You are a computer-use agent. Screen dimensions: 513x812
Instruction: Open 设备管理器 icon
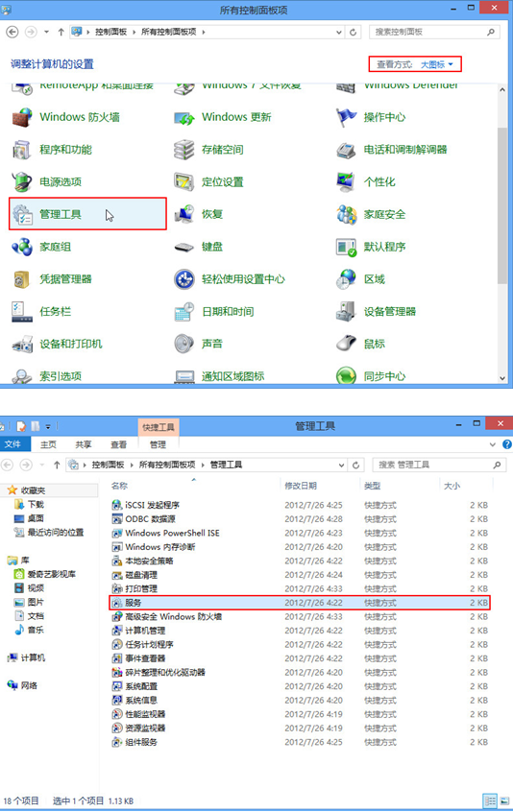(346, 312)
